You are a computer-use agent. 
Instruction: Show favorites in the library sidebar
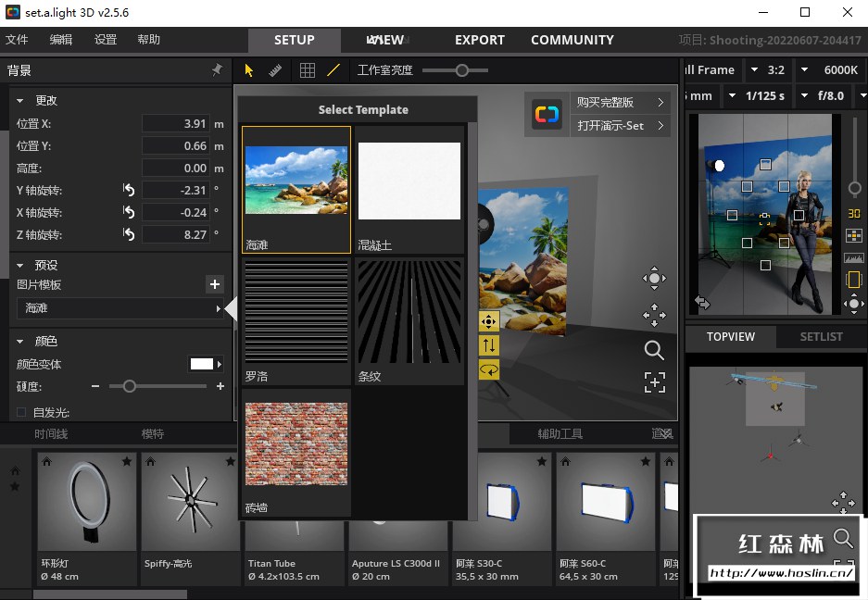(x=15, y=486)
